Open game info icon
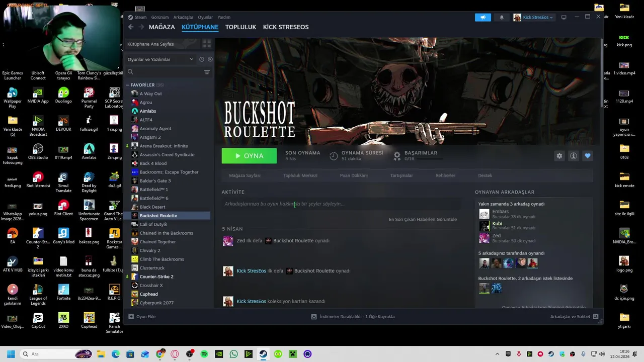The image size is (644, 362). pos(573,156)
